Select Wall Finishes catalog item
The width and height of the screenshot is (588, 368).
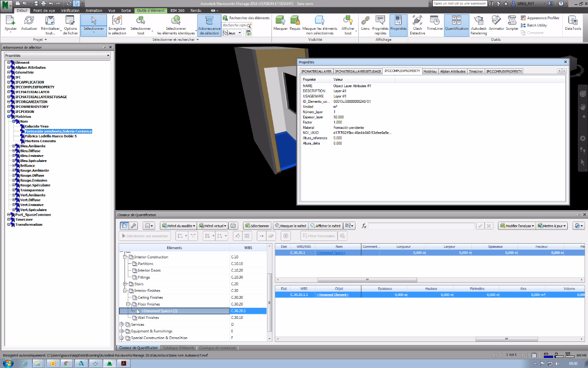pos(148,318)
